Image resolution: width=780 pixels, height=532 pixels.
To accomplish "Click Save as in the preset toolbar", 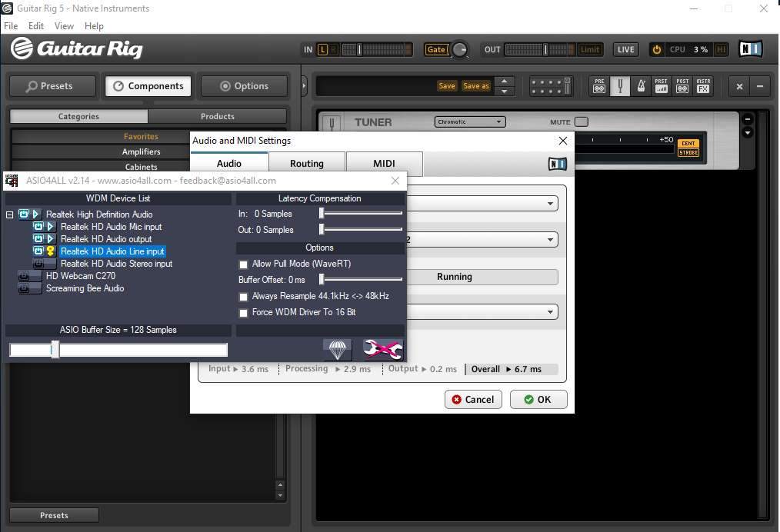I will coord(476,86).
